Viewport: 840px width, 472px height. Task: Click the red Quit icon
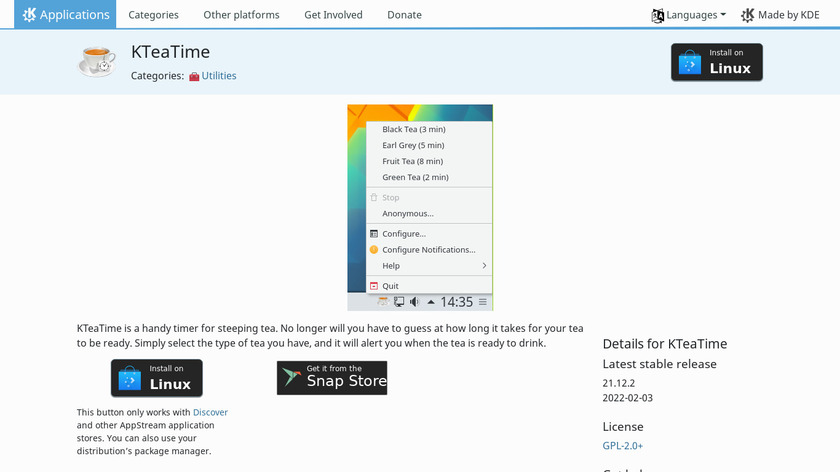point(374,286)
